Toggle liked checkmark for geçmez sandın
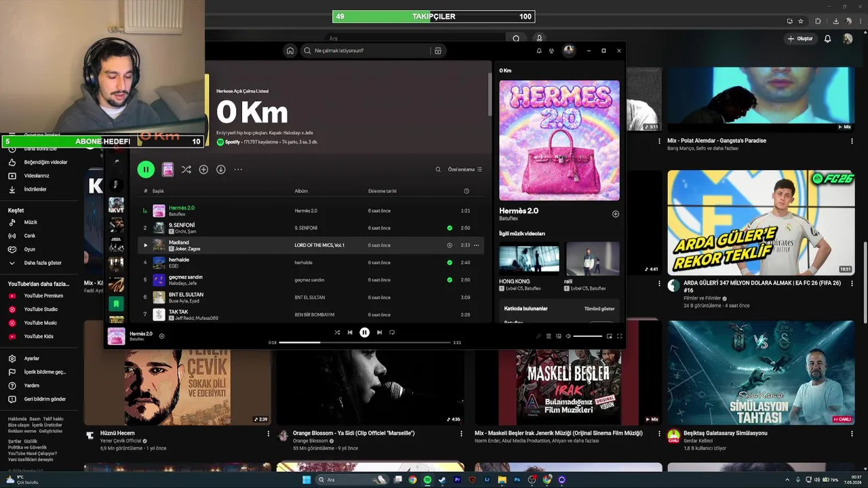 [450, 280]
